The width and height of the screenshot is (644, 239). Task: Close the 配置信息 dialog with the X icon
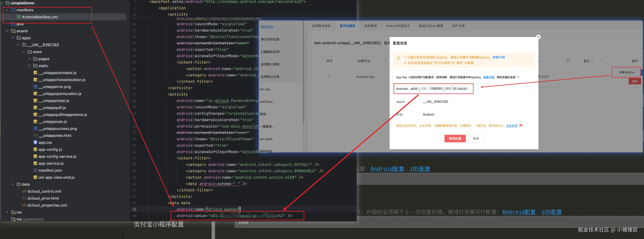pyautogui.click(x=538, y=37)
